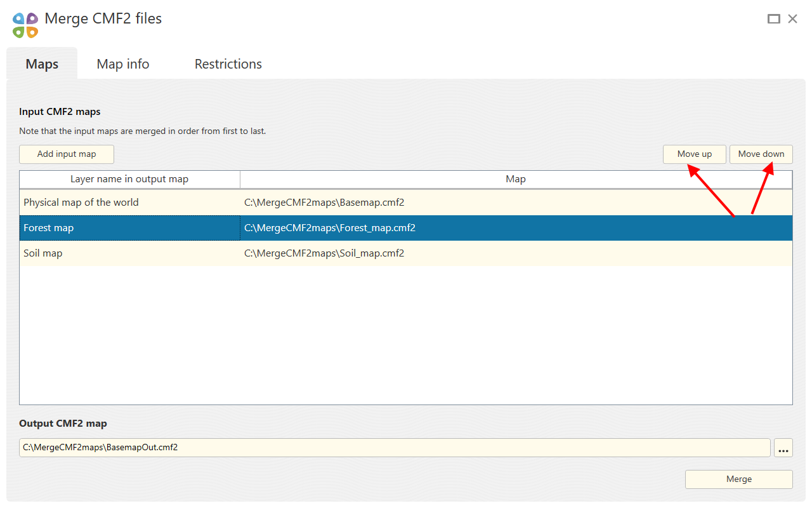Click the Soil_map.cmf2 file path cell
This screenshot has height=508, width=812.
coord(516,253)
